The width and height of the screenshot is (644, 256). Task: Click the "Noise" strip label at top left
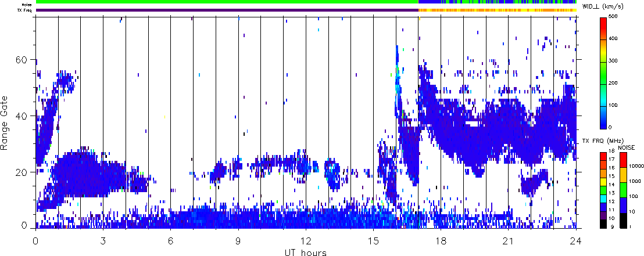coord(27,4)
